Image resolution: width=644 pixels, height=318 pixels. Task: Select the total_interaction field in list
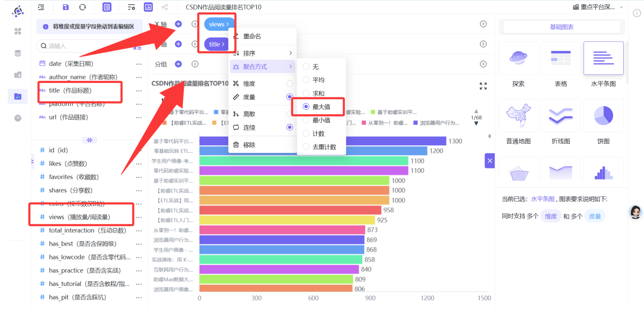(87, 230)
